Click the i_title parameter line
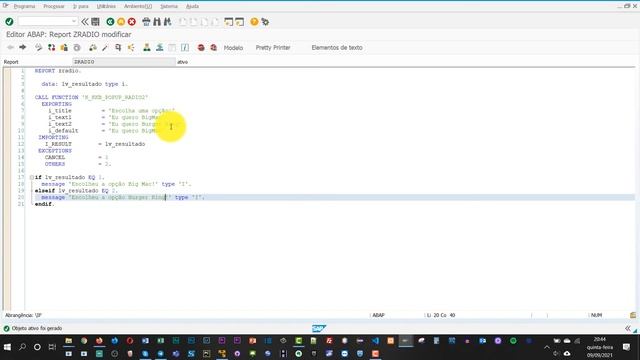The width and height of the screenshot is (640, 360). tap(111, 111)
